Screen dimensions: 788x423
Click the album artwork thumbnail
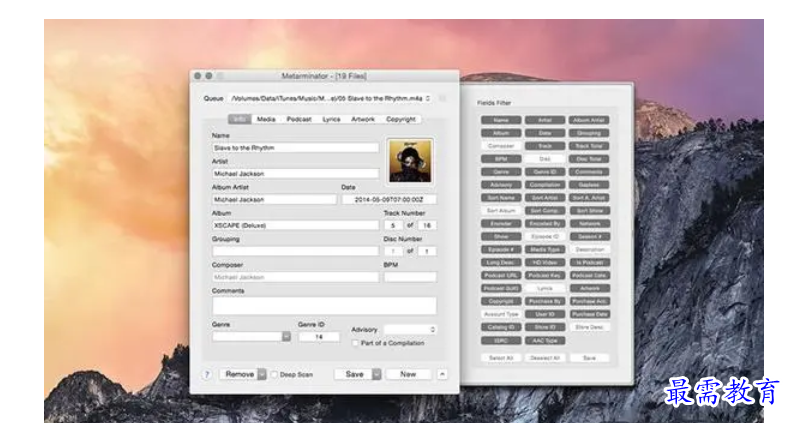410,161
